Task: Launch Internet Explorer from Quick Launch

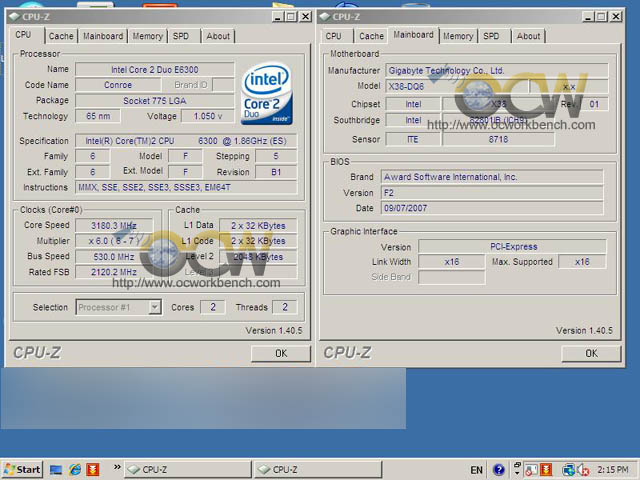Action: point(75,469)
